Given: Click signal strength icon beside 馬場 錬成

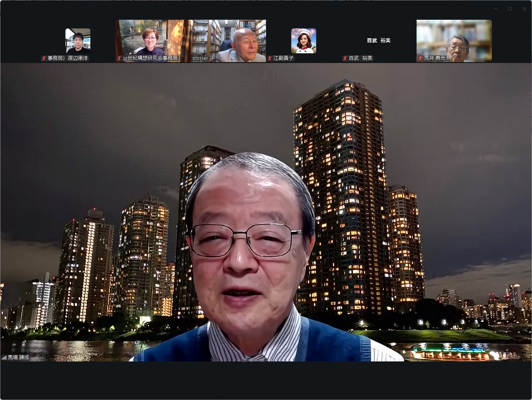Looking at the screenshot, I should (4, 357).
